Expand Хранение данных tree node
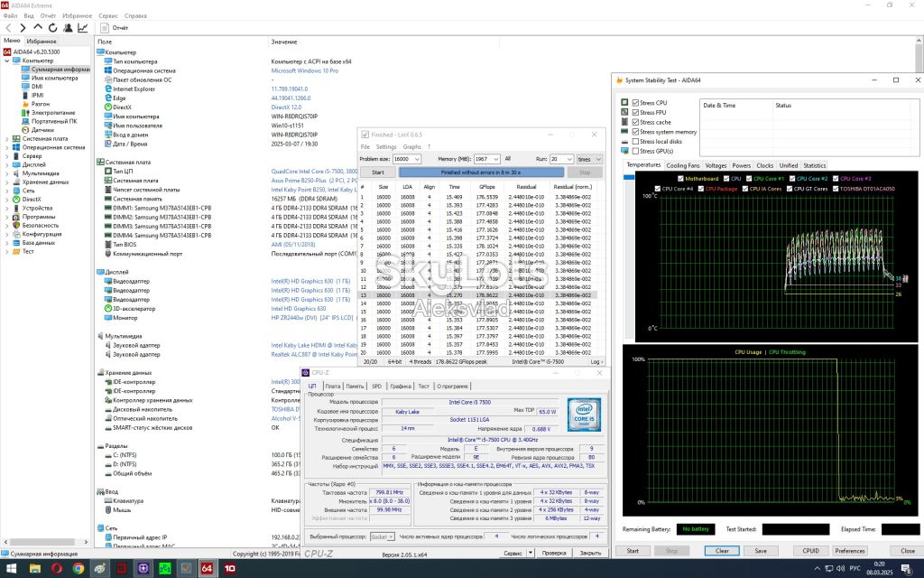 [x=7, y=182]
